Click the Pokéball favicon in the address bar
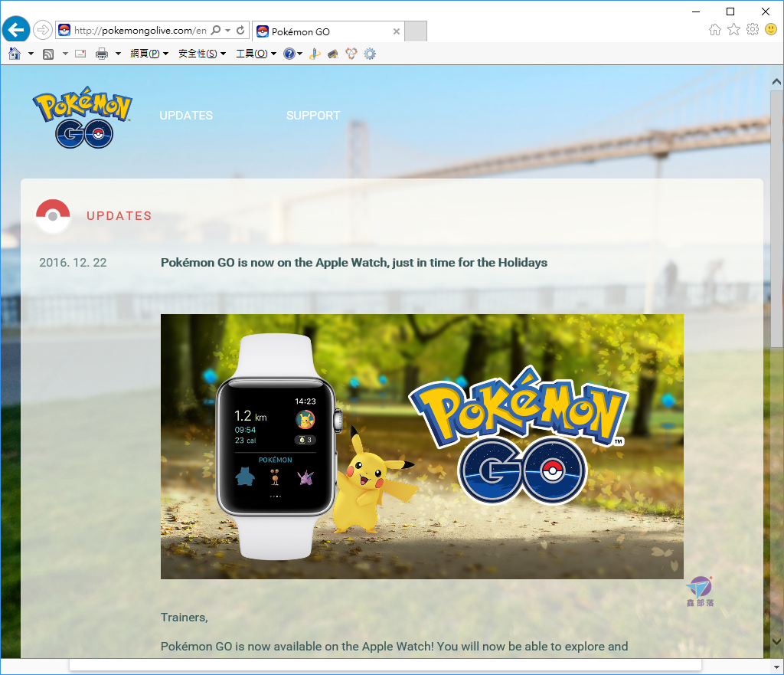The image size is (784, 675). 64,30
